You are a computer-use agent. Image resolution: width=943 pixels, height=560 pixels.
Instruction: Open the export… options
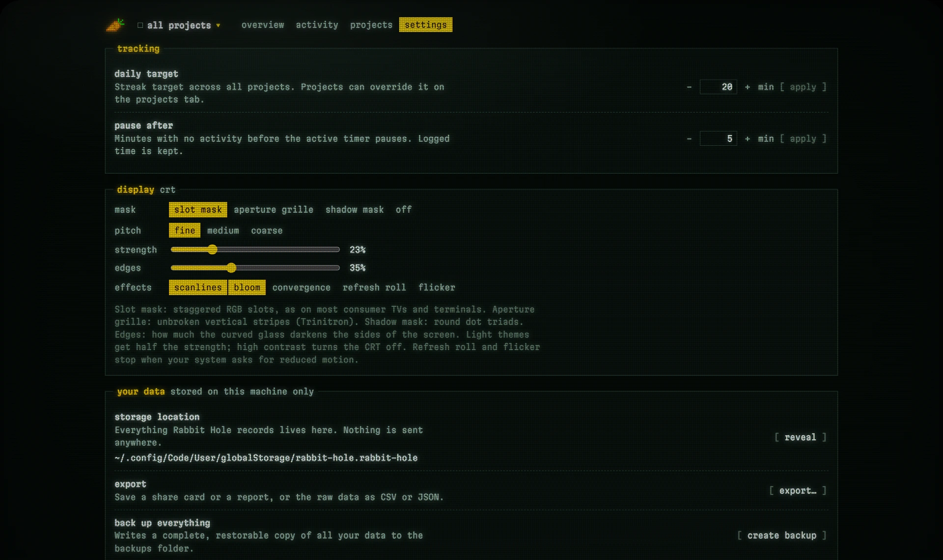[798, 491]
